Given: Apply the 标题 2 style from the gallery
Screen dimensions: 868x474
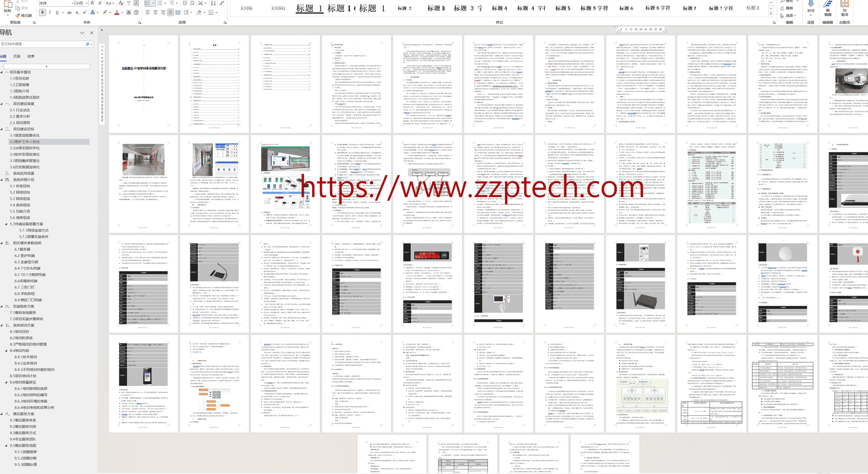Looking at the screenshot, I should (x=405, y=8).
